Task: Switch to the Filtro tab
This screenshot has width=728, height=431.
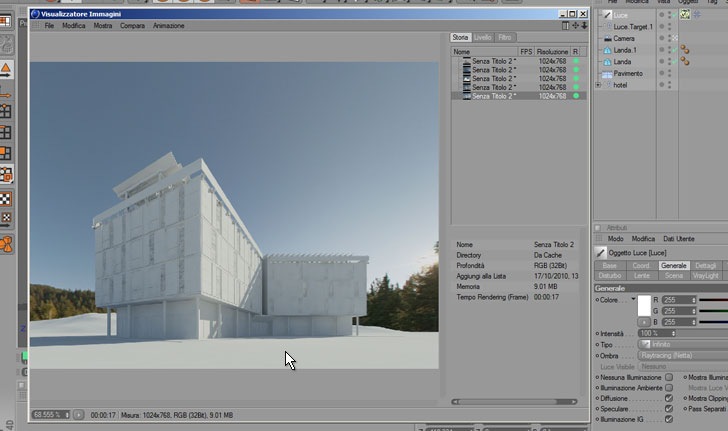Action: point(505,37)
